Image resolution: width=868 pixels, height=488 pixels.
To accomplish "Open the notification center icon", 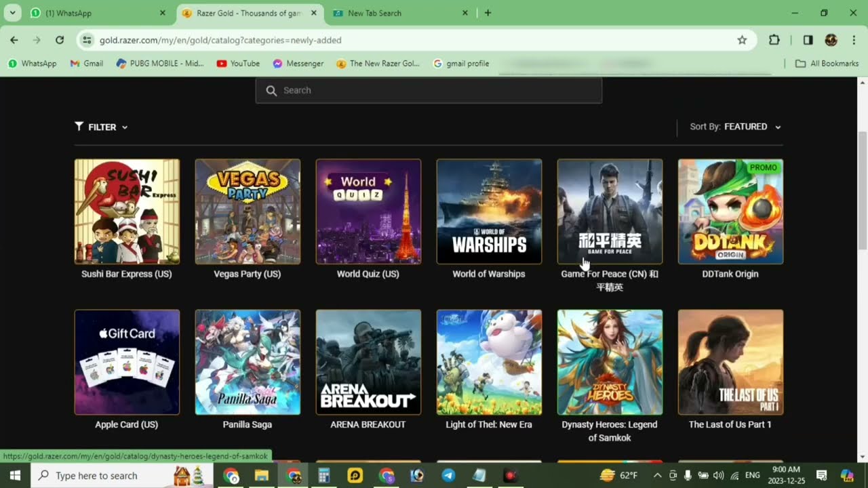I will 821,476.
